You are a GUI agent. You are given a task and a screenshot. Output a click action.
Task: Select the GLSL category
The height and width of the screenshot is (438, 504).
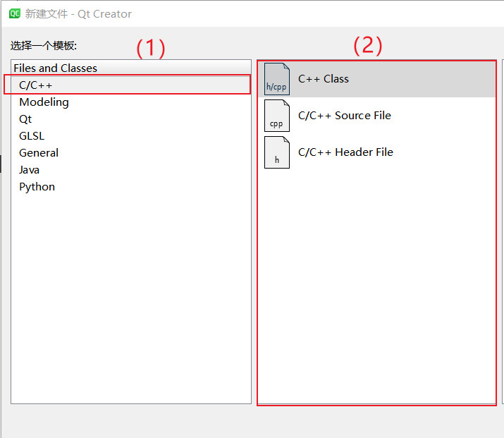click(32, 136)
